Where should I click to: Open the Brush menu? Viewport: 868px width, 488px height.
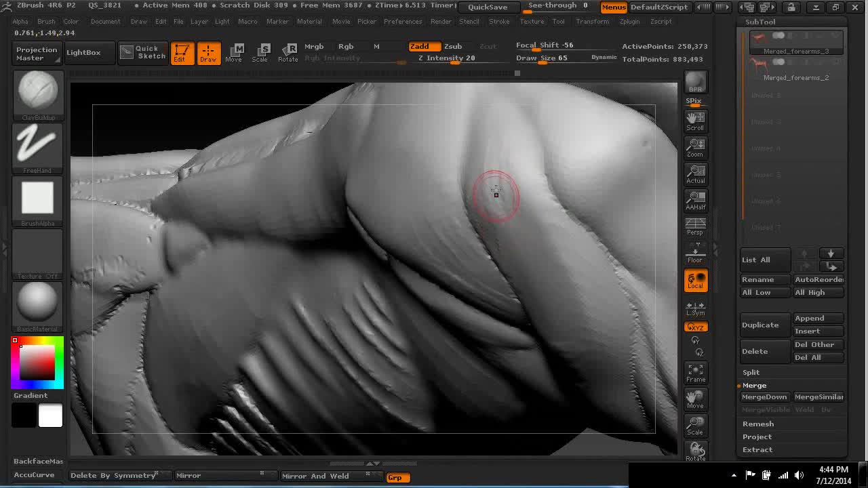[46, 22]
